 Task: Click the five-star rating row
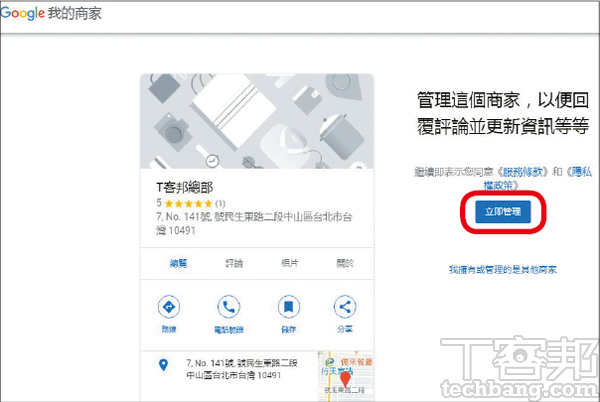coord(191,203)
